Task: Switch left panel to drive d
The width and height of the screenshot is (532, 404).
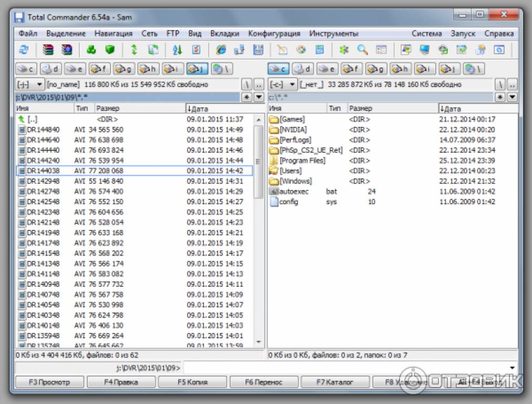Action: (50, 69)
